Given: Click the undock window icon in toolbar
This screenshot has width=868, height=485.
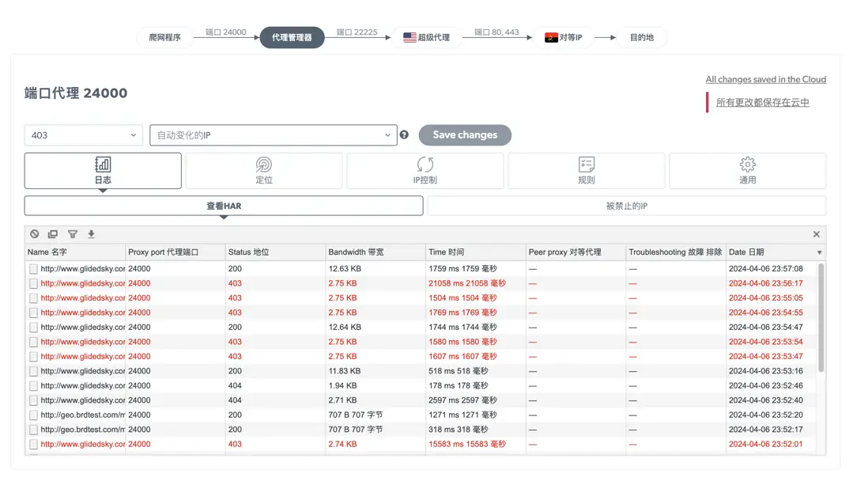Looking at the screenshot, I should point(53,234).
